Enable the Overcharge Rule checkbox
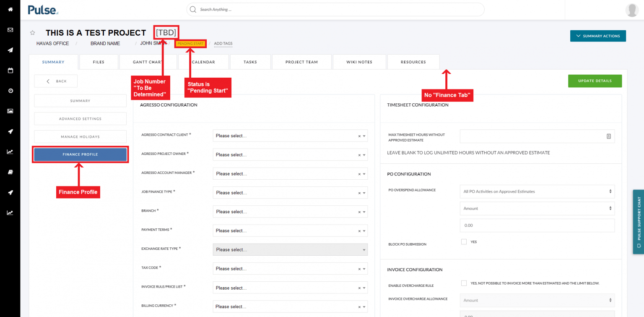Viewport: 644px width, 317px height. [x=464, y=283]
